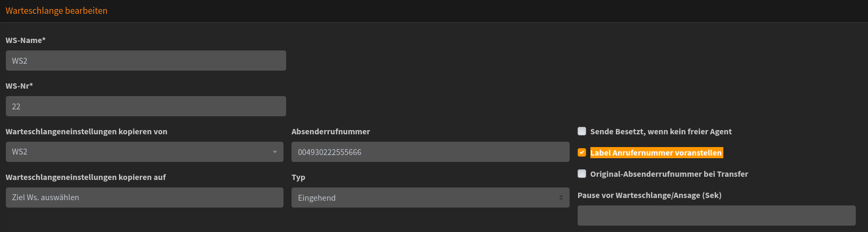
Task: Uncheck the Label Anrufernummer voranstellen checkbox
Action: coord(582,152)
